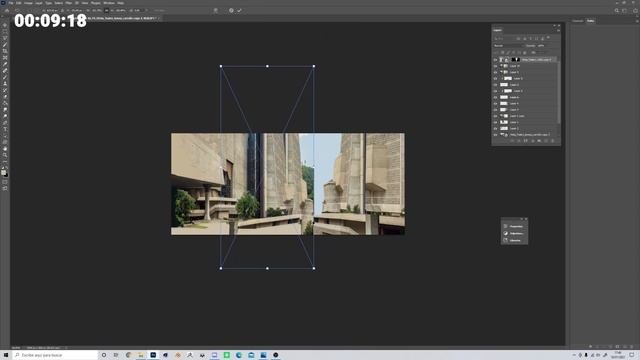The height and width of the screenshot is (360, 640).
Task: Select the active document tab
Action: tap(123, 18)
